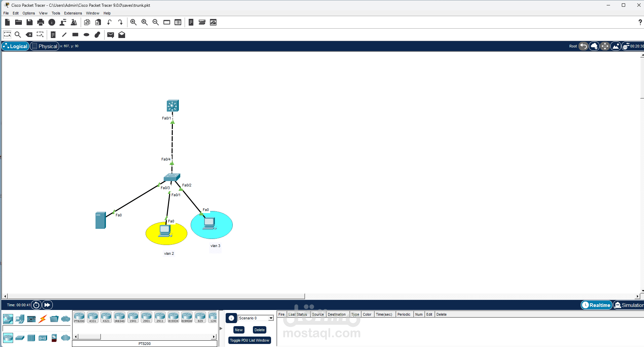Draw a line with the line tool
The width and height of the screenshot is (644, 347).
point(64,34)
